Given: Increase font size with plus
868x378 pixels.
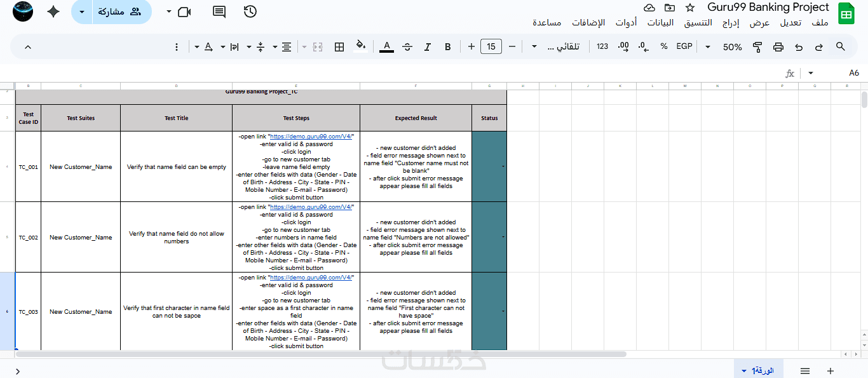Looking at the screenshot, I should coord(471,46).
